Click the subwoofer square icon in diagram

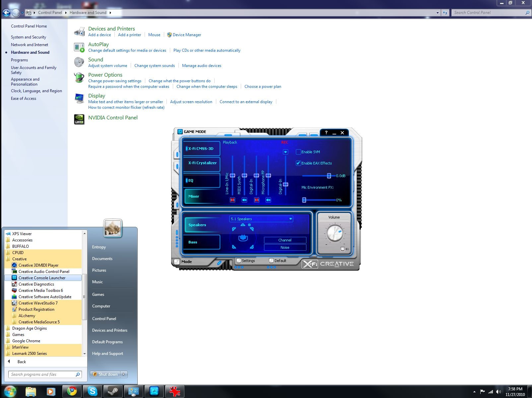pyautogui.click(x=249, y=225)
